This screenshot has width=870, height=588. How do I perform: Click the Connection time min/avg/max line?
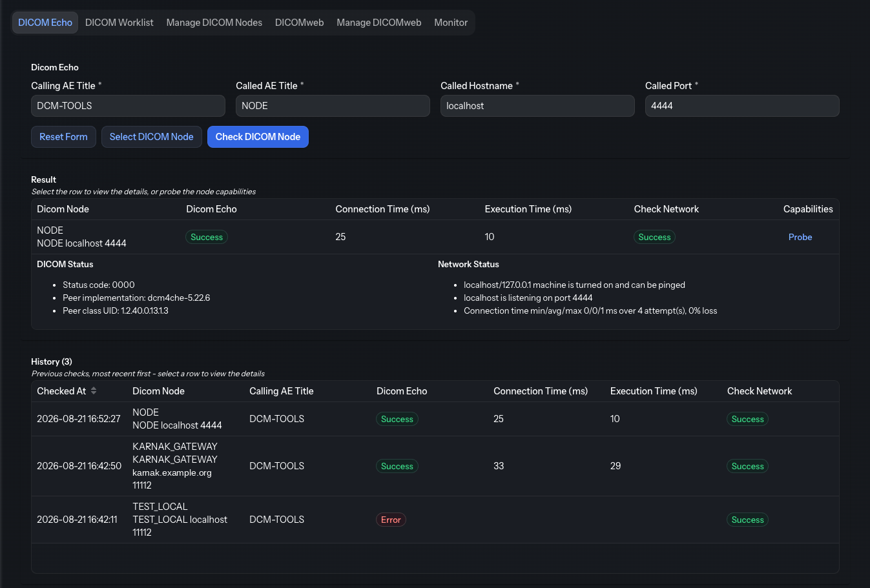(590, 310)
